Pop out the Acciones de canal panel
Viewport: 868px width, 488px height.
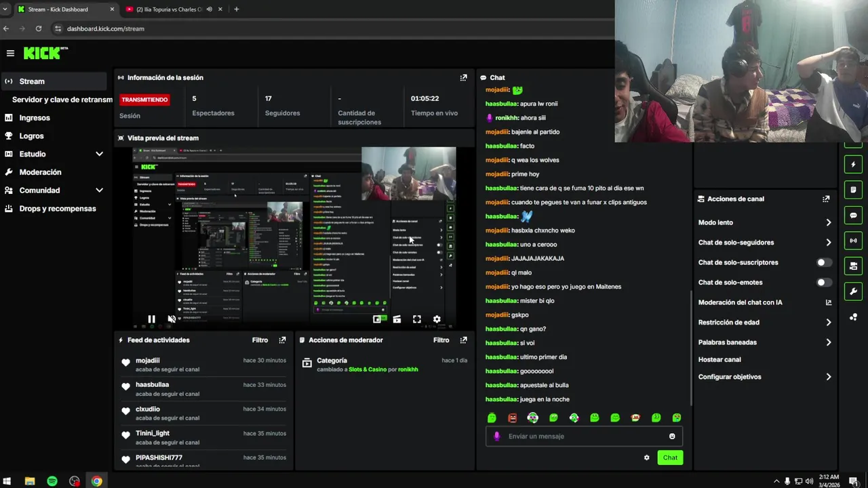(826, 199)
